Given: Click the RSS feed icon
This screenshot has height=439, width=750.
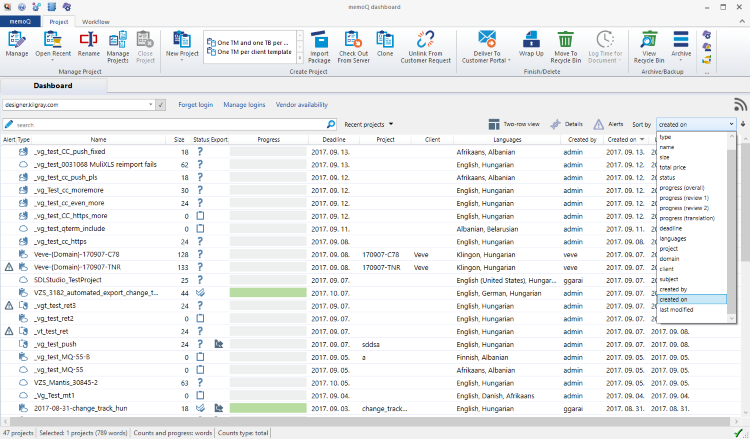Looking at the screenshot, I should (x=740, y=104).
